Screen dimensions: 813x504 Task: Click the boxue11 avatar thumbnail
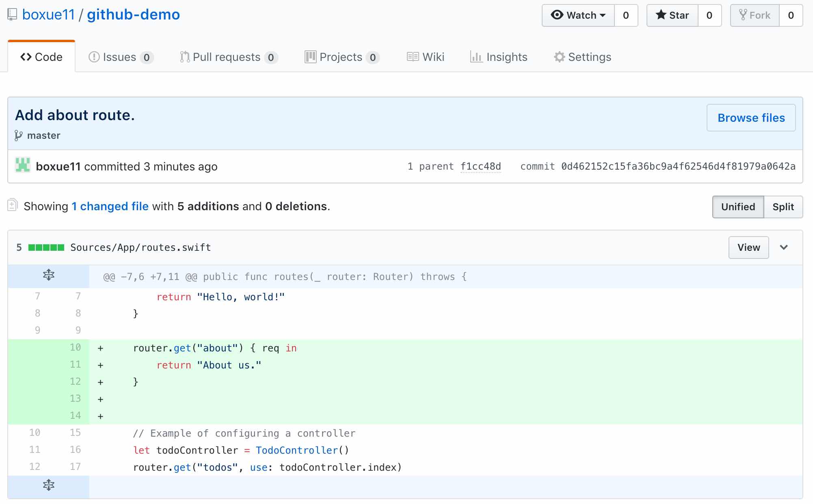point(23,165)
